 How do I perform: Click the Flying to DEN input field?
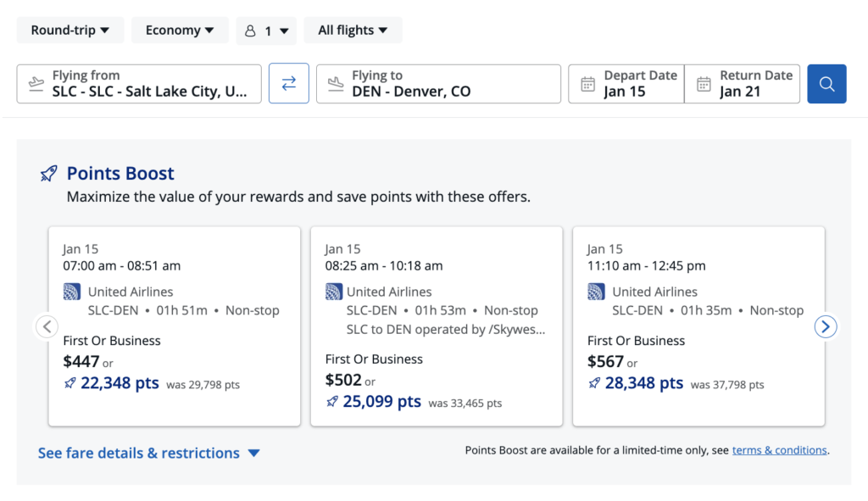pyautogui.click(x=438, y=83)
